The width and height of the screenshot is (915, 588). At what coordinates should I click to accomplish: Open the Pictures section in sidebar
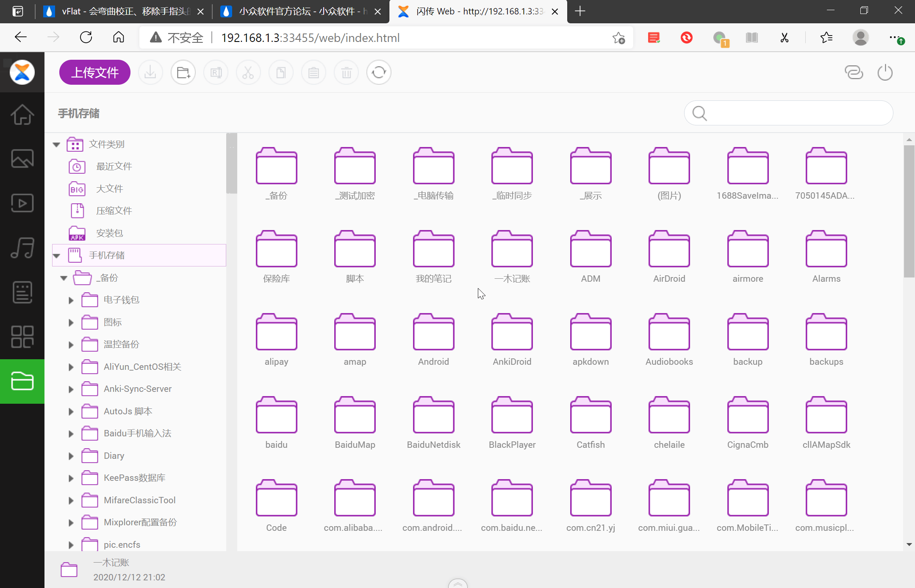coord(22,159)
